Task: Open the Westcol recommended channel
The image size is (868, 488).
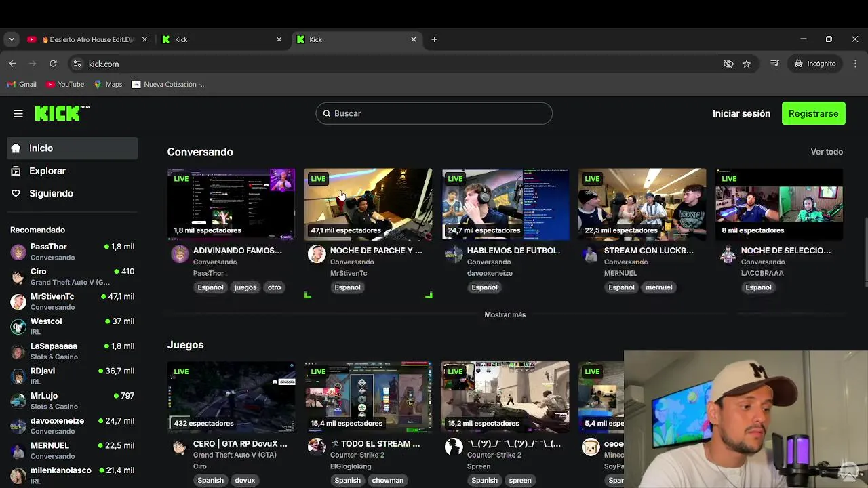Action: coord(73,326)
